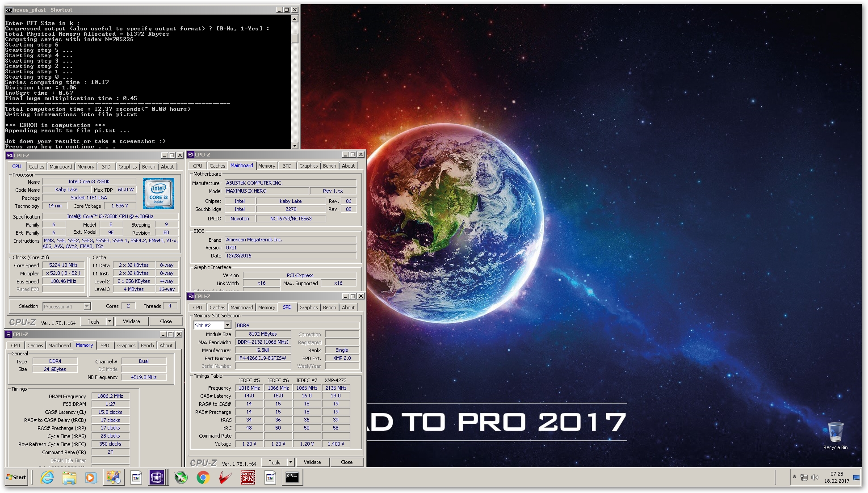Click the ROG CPU-Z taskbar icon
The width and height of the screenshot is (868, 493).
point(248,477)
